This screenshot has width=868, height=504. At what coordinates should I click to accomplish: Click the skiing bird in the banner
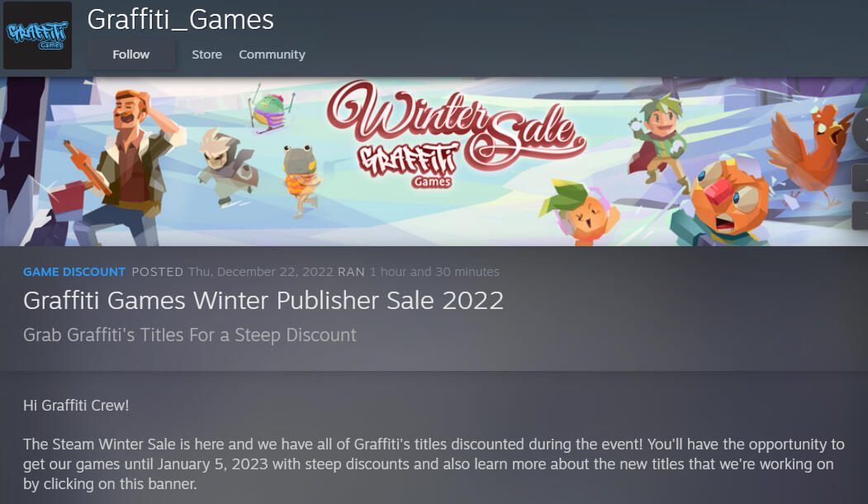click(269, 112)
